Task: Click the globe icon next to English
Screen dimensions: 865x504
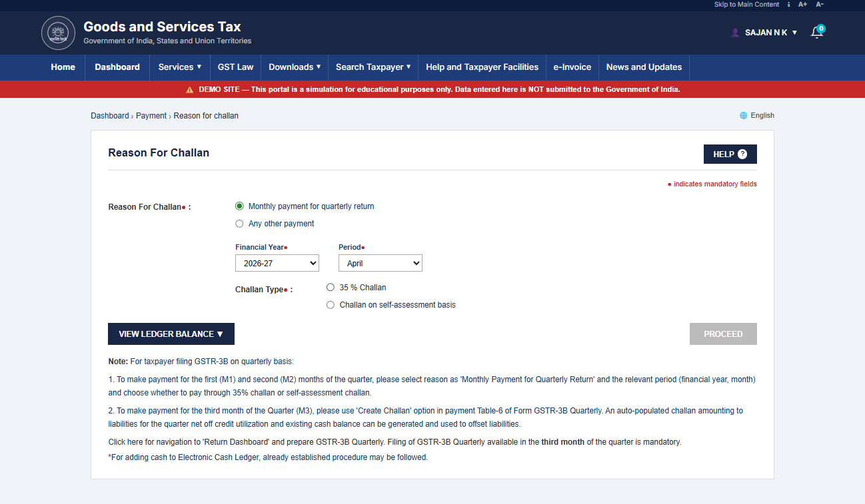Action: click(x=744, y=115)
